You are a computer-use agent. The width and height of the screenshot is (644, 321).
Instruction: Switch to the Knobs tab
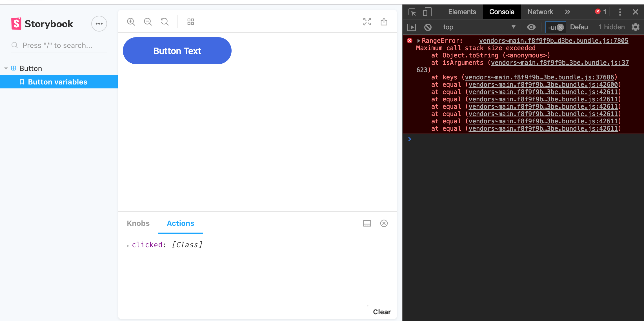tap(138, 223)
